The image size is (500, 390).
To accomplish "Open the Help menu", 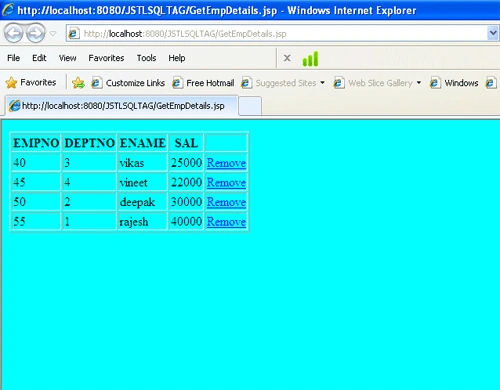I will pos(177,58).
